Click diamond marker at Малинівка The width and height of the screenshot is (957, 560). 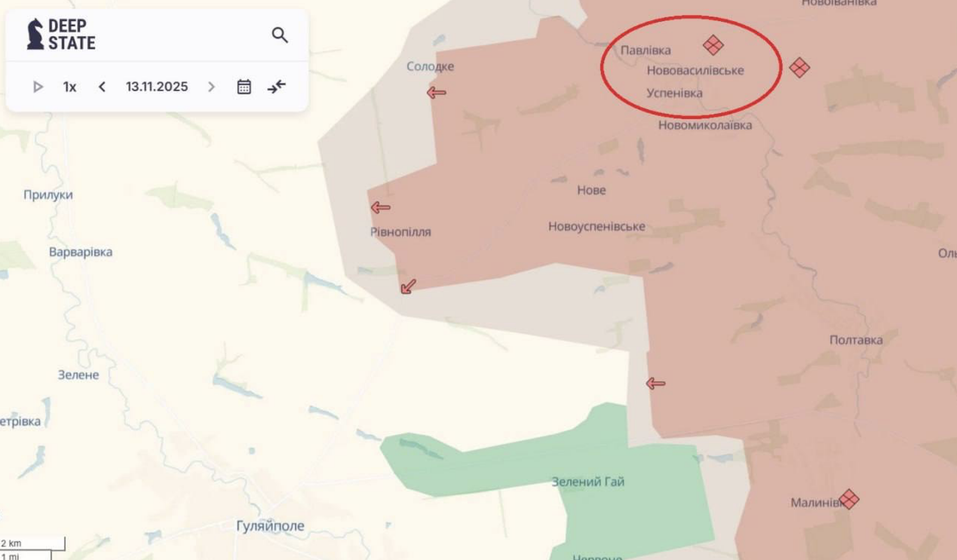pyautogui.click(x=849, y=499)
